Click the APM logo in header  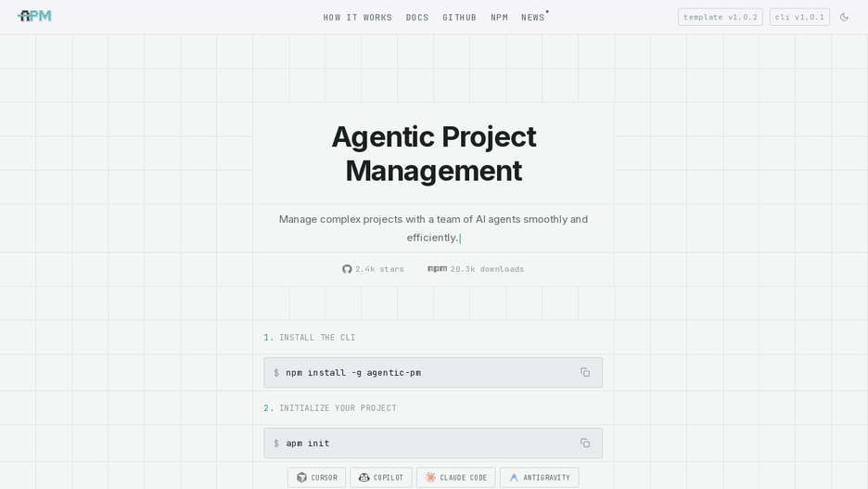(x=34, y=16)
